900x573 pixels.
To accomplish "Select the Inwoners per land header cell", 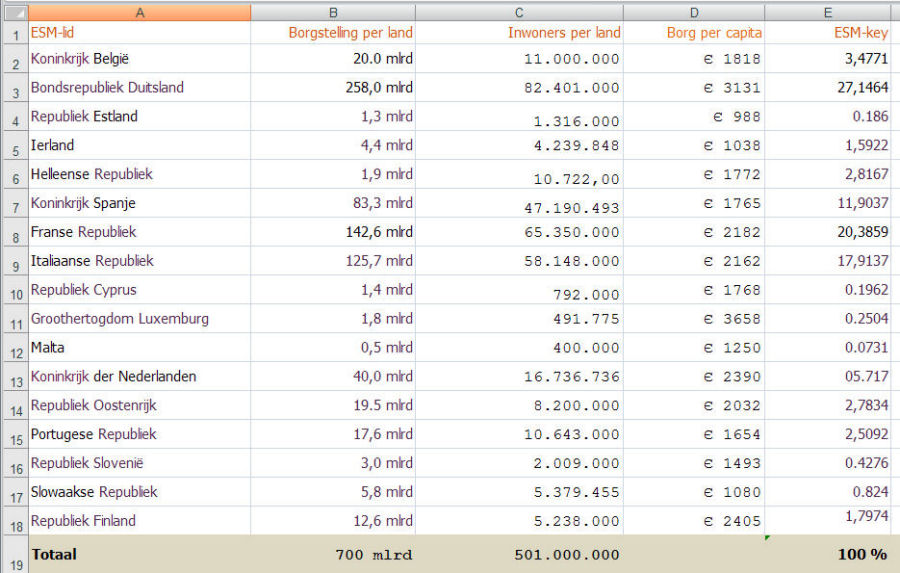I will point(519,33).
